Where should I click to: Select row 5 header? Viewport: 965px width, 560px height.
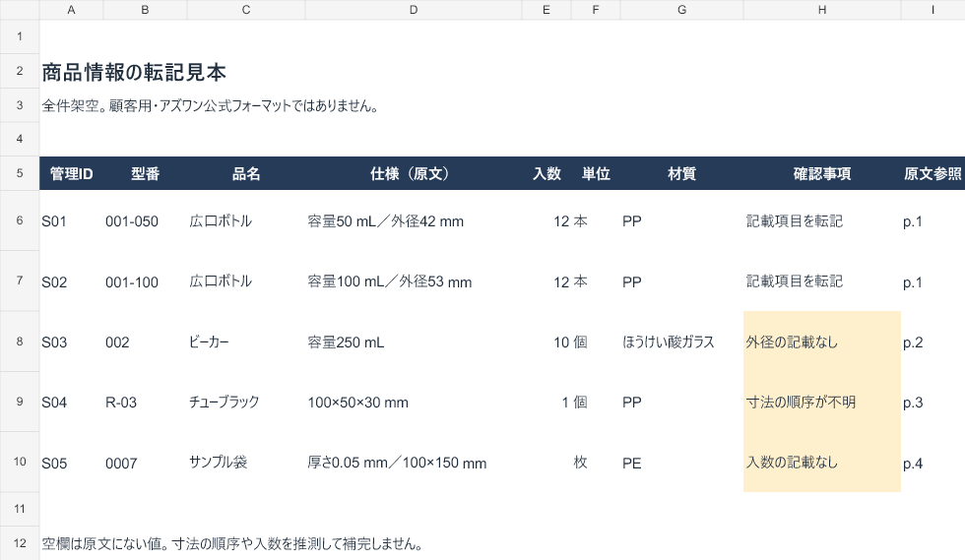click(20, 173)
